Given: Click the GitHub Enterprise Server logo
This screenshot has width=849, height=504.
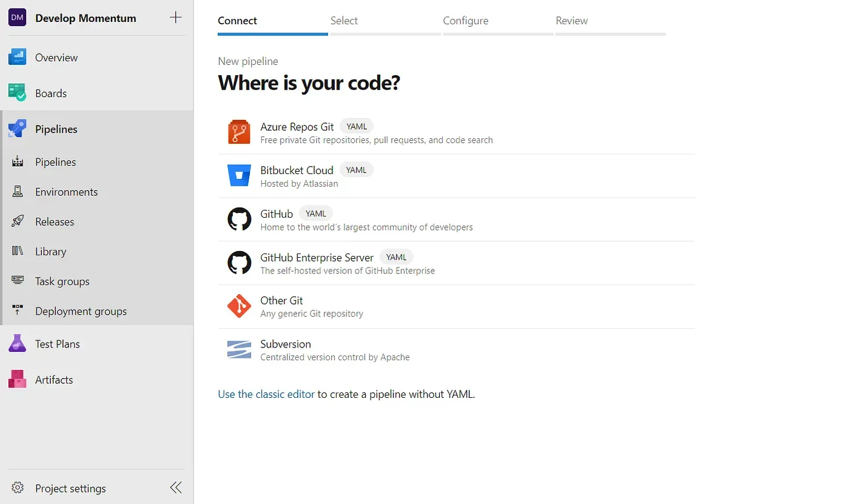Looking at the screenshot, I should (239, 263).
